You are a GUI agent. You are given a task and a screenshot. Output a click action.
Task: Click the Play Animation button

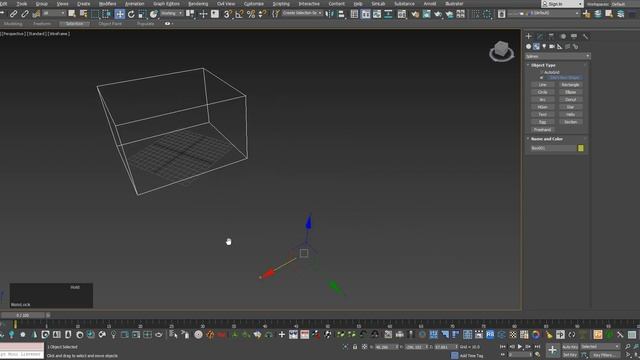[x=520, y=347]
